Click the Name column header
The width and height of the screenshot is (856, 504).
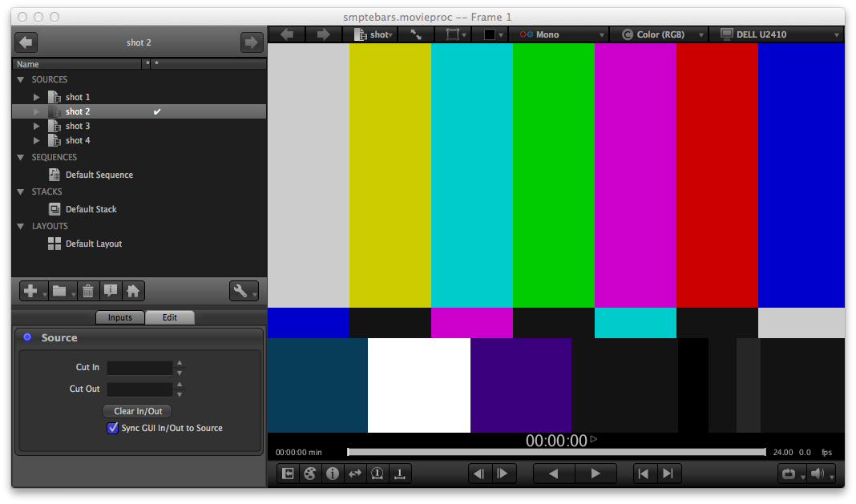[x=77, y=64]
